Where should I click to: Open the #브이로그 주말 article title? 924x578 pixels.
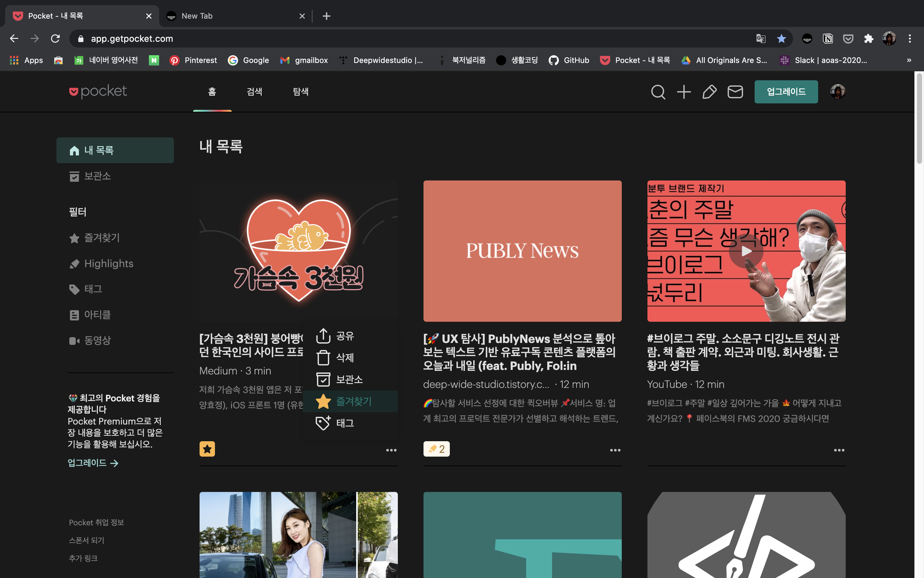tap(743, 352)
